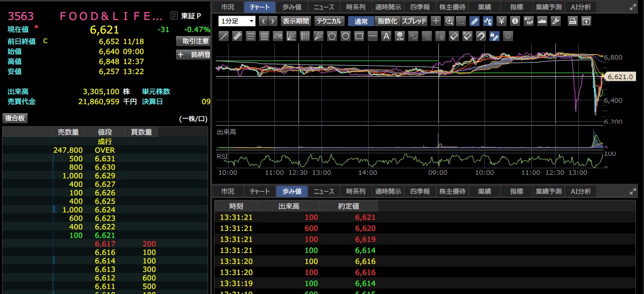Toggle the 指数化 chart mode

coord(387,21)
